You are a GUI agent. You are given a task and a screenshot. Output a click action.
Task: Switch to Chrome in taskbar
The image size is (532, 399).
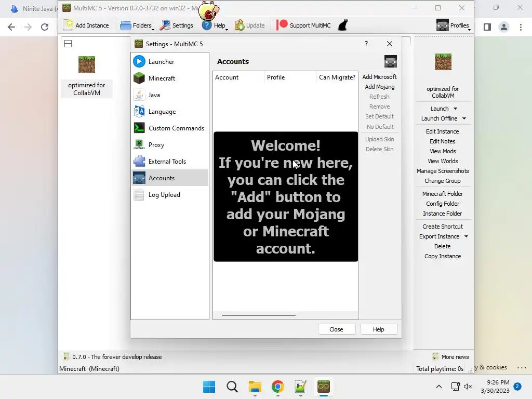pos(277,387)
